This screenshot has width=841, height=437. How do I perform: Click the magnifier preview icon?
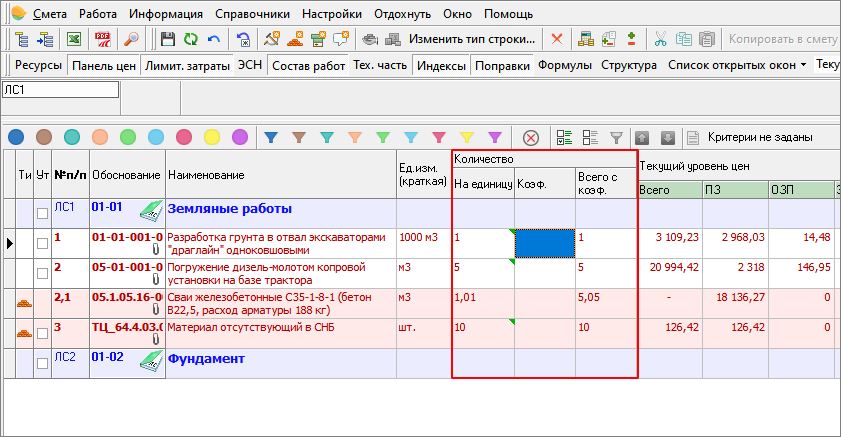(130, 39)
